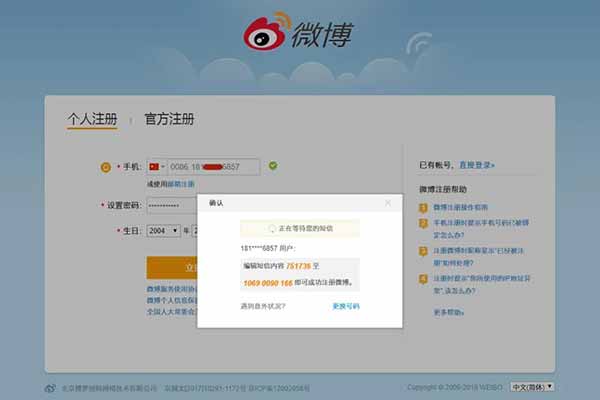600x400 pixels.
Task: Click the 直接登录 link
Action: 476,165
